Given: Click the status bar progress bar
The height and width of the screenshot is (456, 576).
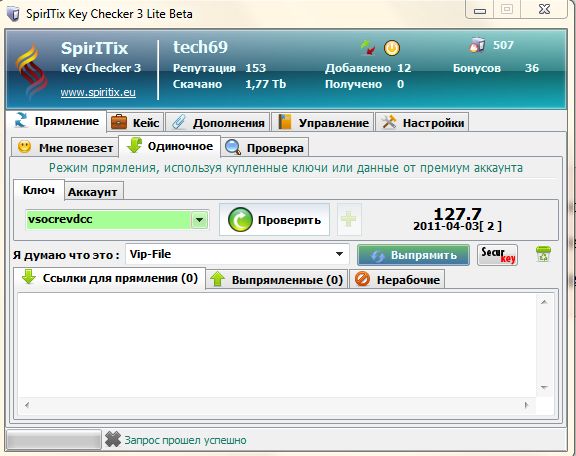Looking at the screenshot, I should click(54, 439).
